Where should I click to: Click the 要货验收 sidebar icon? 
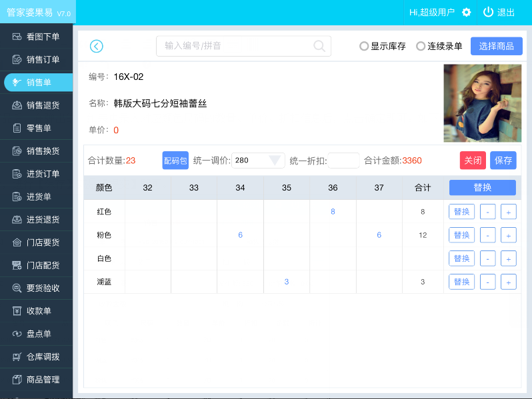pyautogui.click(x=17, y=288)
